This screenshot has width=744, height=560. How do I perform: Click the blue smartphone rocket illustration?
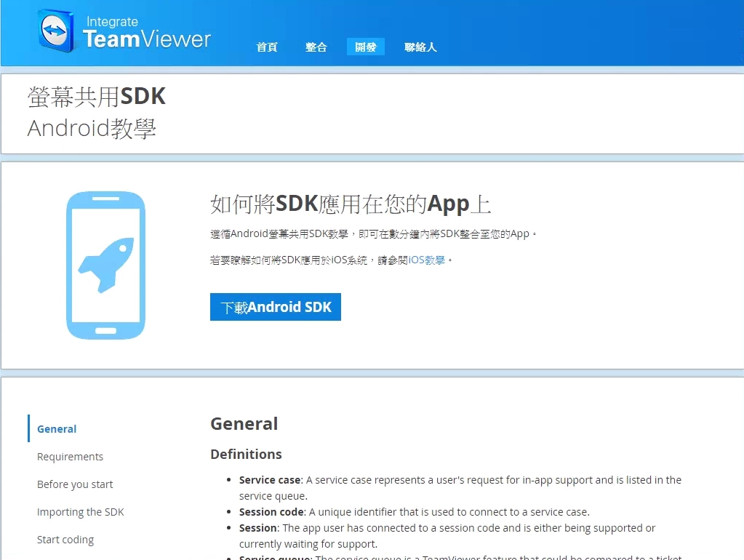coord(105,264)
